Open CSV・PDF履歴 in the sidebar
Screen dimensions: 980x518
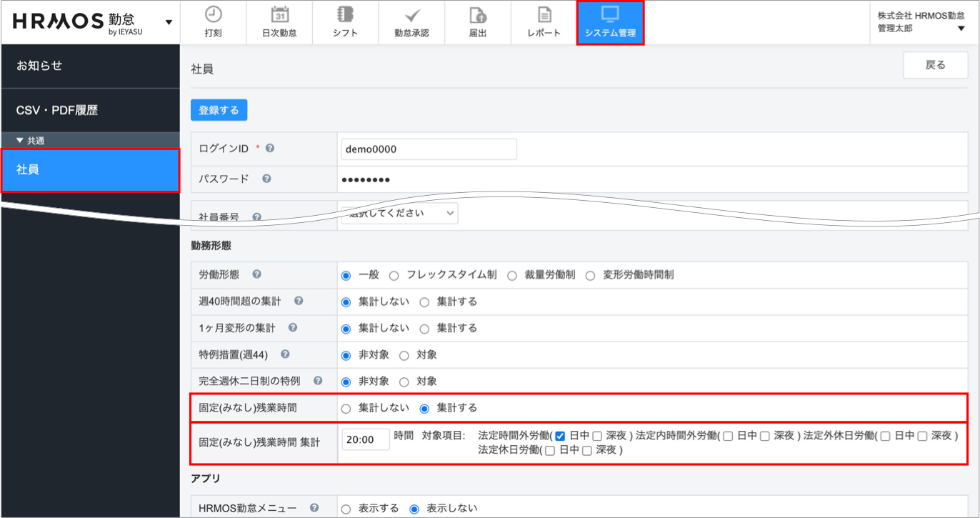pos(57,110)
